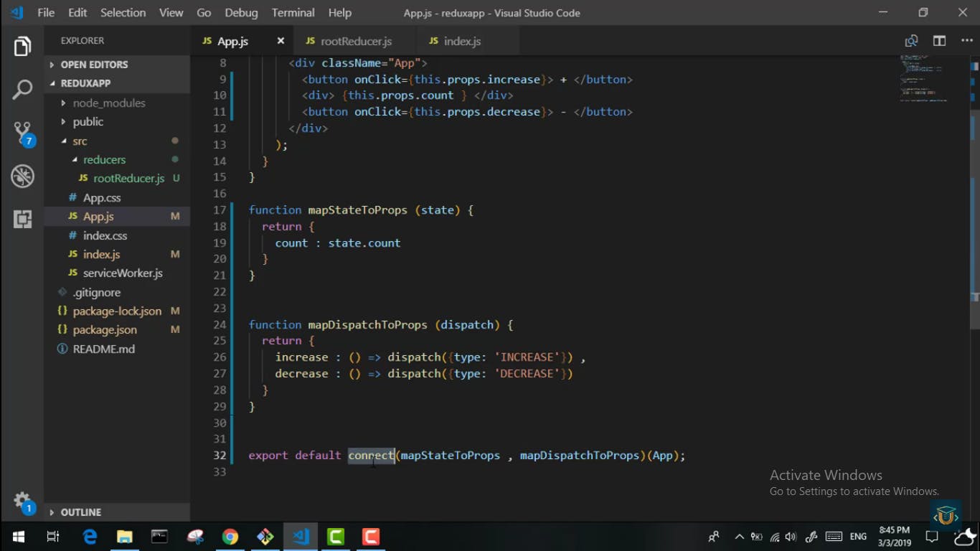Image resolution: width=980 pixels, height=551 pixels.
Task: Open the Manage gear at sidebar bottom
Action: (23, 501)
